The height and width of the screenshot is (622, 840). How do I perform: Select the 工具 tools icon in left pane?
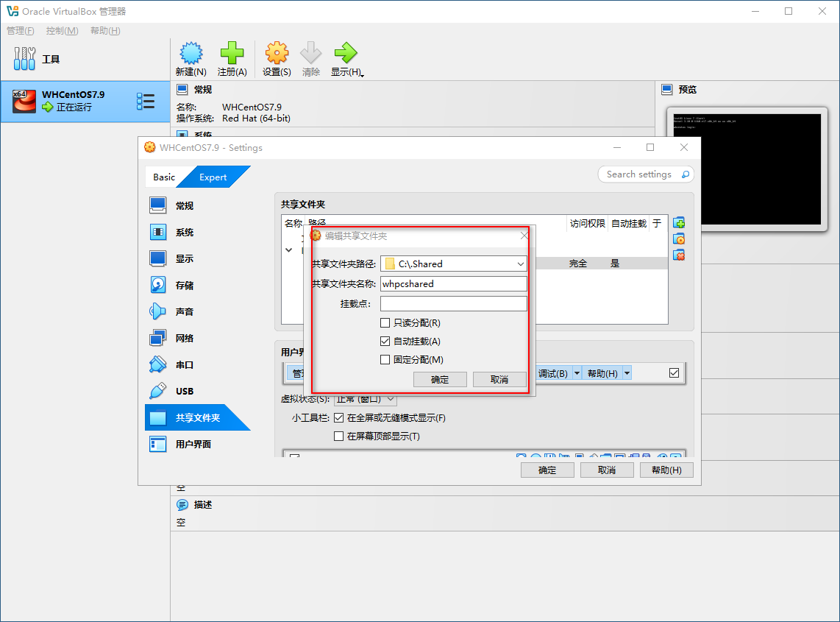[x=25, y=58]
